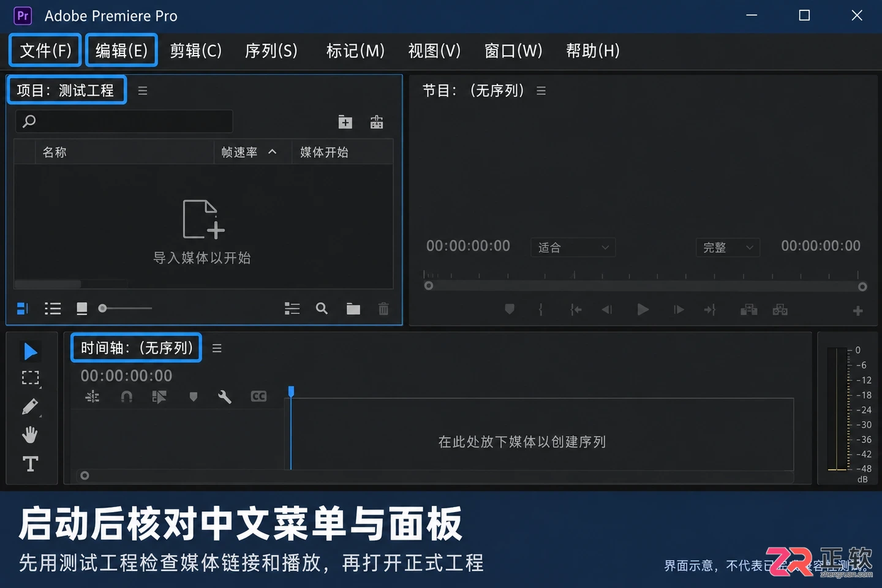Open the 文件(F) menu

pyautogui.click(x=45, y=50)
